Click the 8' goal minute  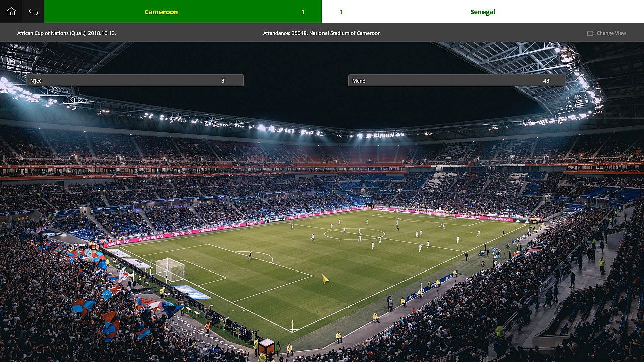pyautogui.click(x=223, y=81)
